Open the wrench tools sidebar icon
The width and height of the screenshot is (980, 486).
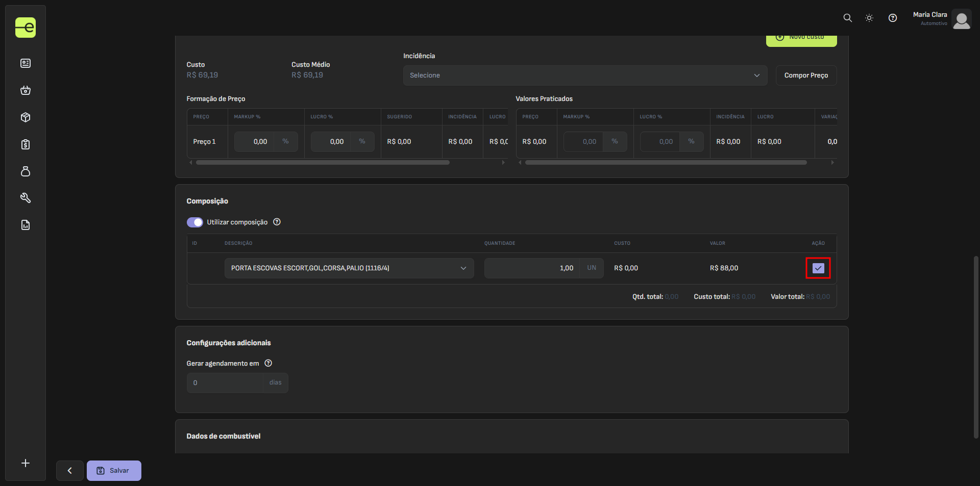[26, 198]
